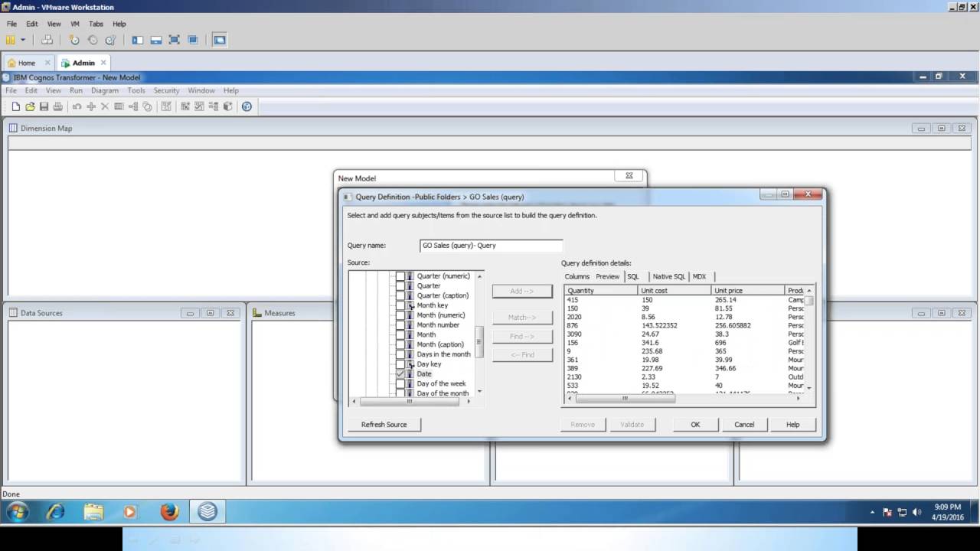Click the Save floppy disk icon in Transformer toolbar
The height and width of the screenshot is (551, 980).
(x=44, y=106)
